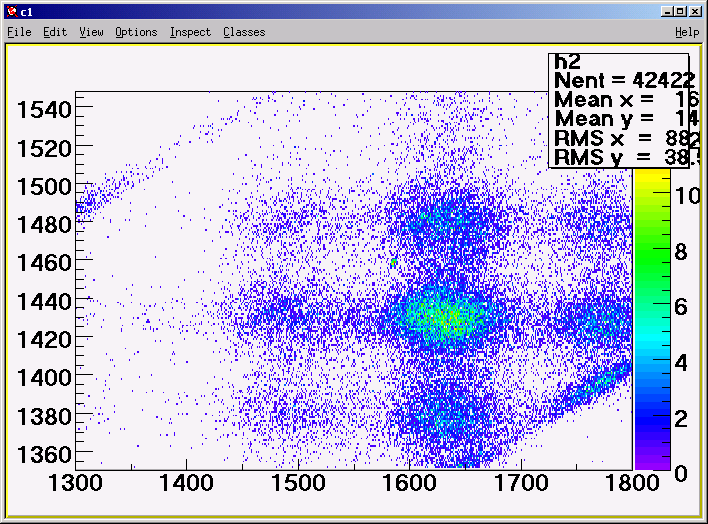This screenshot has height=524, width=708.
Task: Open the Edit menu
Action: pos(55,32)
